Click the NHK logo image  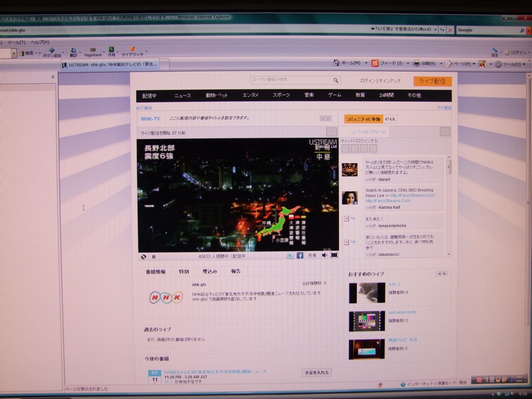(x=166, y=298)
